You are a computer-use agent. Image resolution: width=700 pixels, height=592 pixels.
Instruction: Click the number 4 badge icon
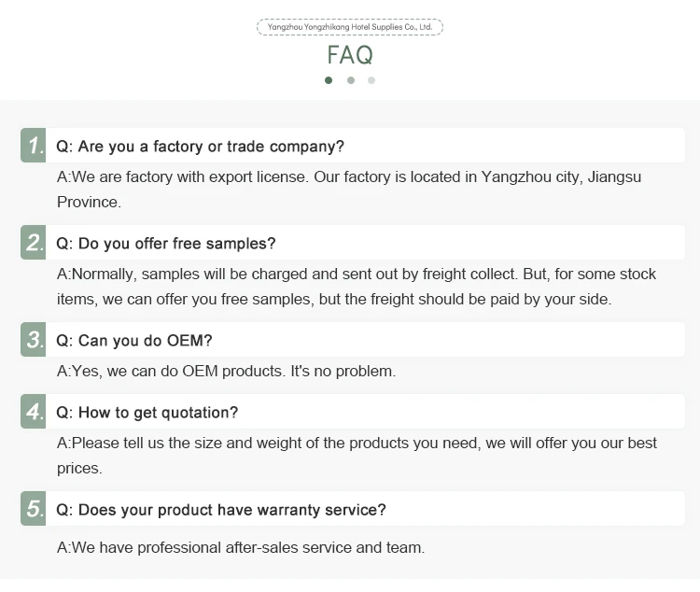click(x=34, y=412)
